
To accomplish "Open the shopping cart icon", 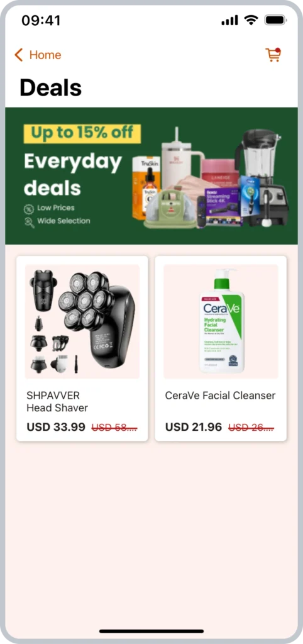I will 273,55.
